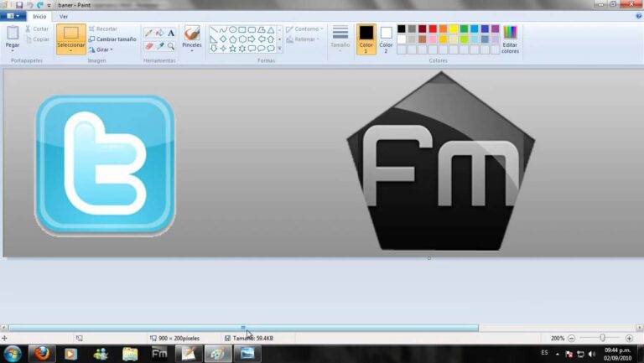Click Cambiar tamaño resize button

click(112, 39)
